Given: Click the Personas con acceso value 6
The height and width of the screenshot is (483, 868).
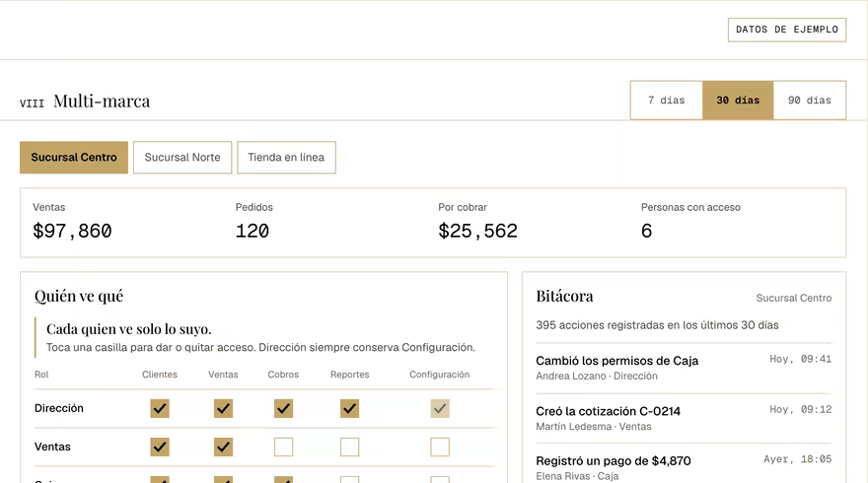Looking at the screenshot, I should point(647,231).
